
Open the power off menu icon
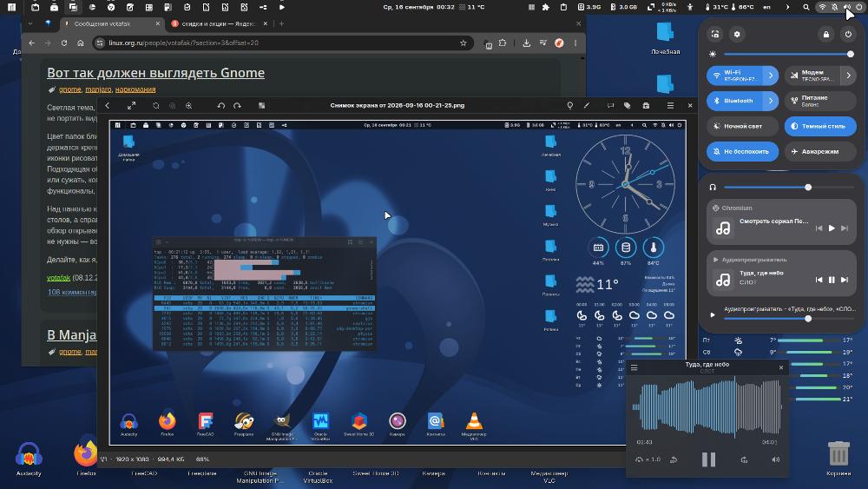pyautogui.click(x=848, y=35)
